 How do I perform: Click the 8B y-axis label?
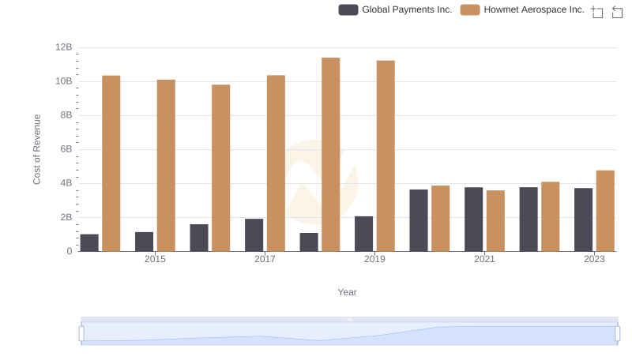click(x=66, y=115)
